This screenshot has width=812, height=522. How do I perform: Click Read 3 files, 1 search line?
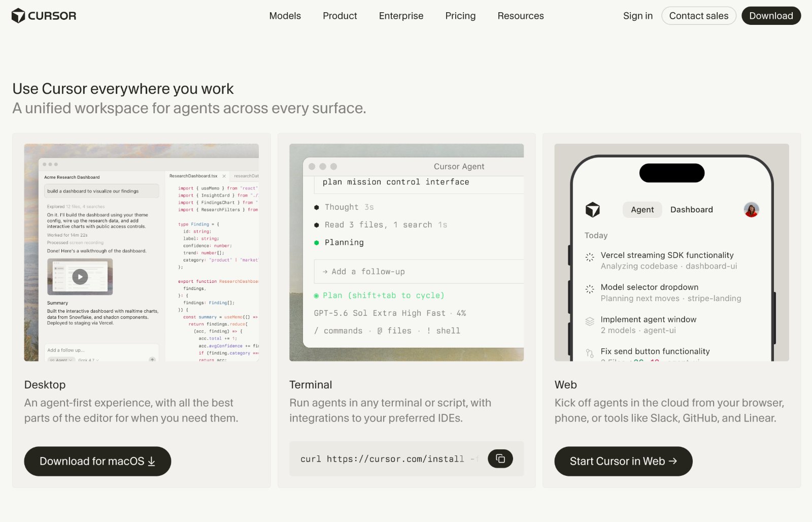point(381,225)
